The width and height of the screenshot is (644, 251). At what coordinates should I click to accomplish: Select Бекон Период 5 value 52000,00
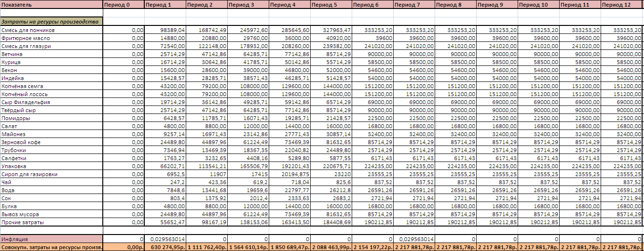pyautogui.click(x=331, y=70)
